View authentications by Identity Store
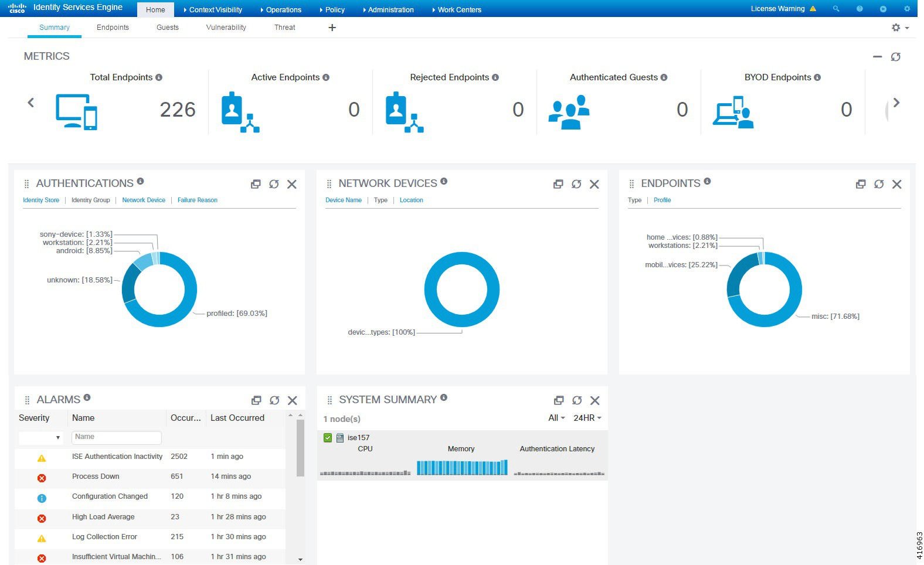 [41, 200]
